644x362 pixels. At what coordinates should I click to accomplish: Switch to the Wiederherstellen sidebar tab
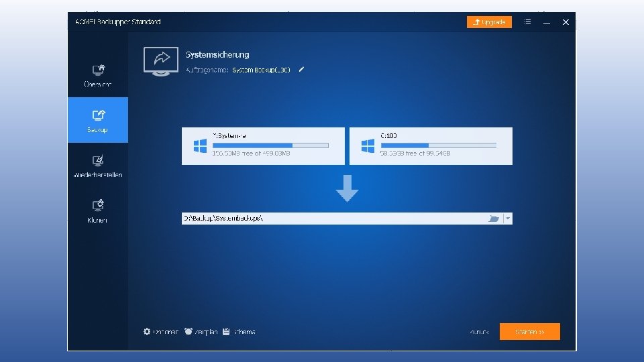[x=98, y=166]
